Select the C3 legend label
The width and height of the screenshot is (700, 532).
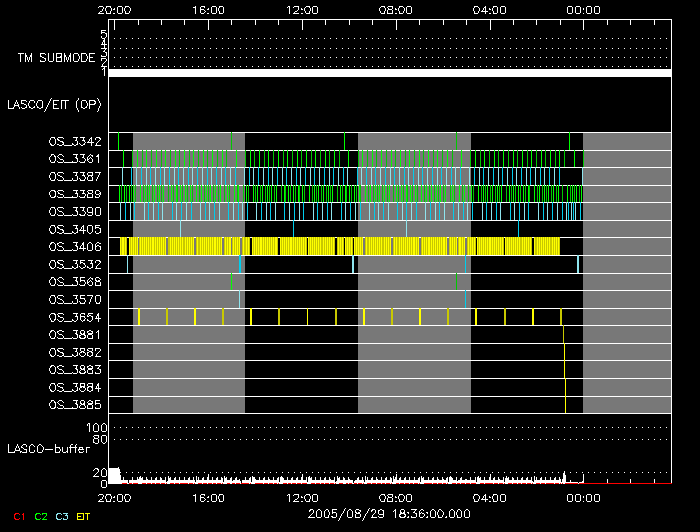(63, 515)
